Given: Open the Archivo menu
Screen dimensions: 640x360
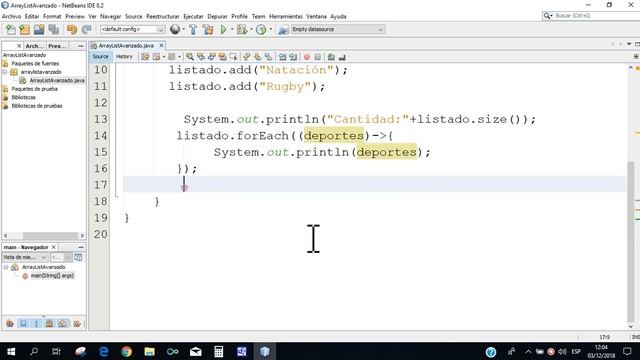Looking at the screenshot, I should pos(11,16).
